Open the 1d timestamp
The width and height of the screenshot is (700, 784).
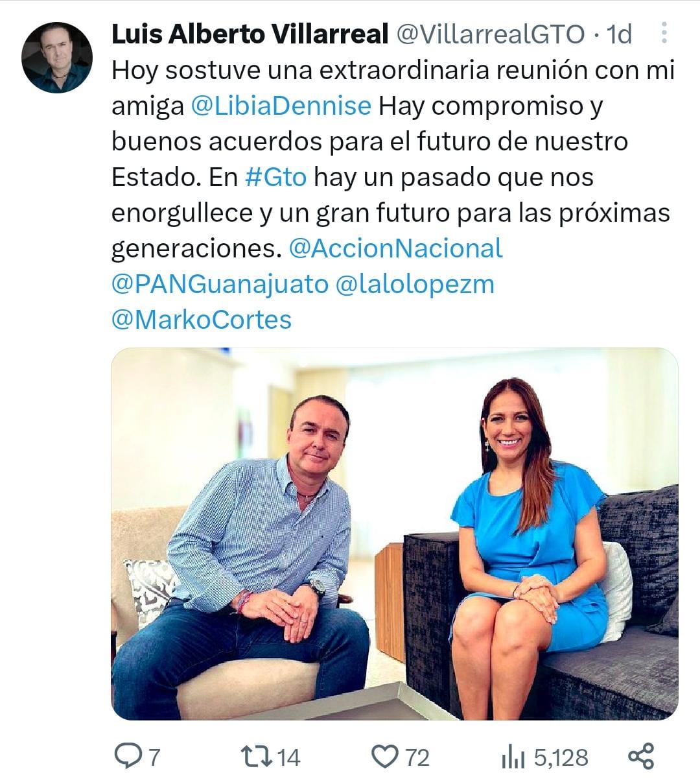pos(618,34)
